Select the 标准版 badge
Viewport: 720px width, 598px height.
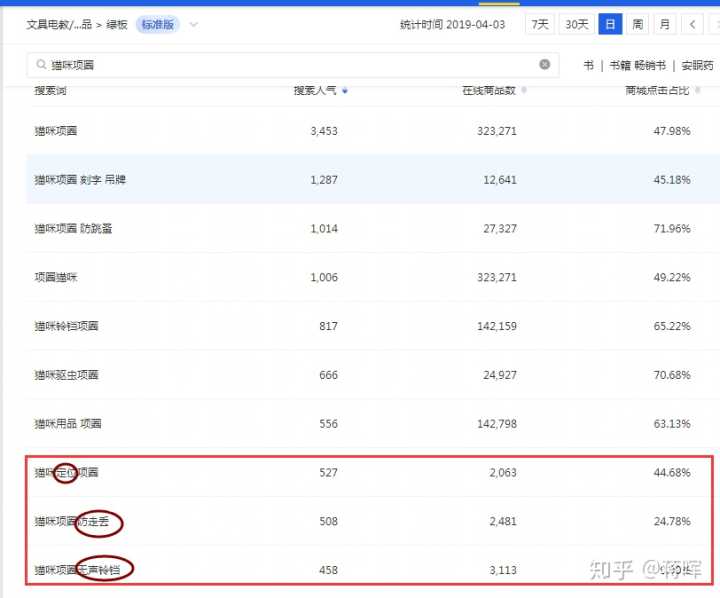click(158, 25)
